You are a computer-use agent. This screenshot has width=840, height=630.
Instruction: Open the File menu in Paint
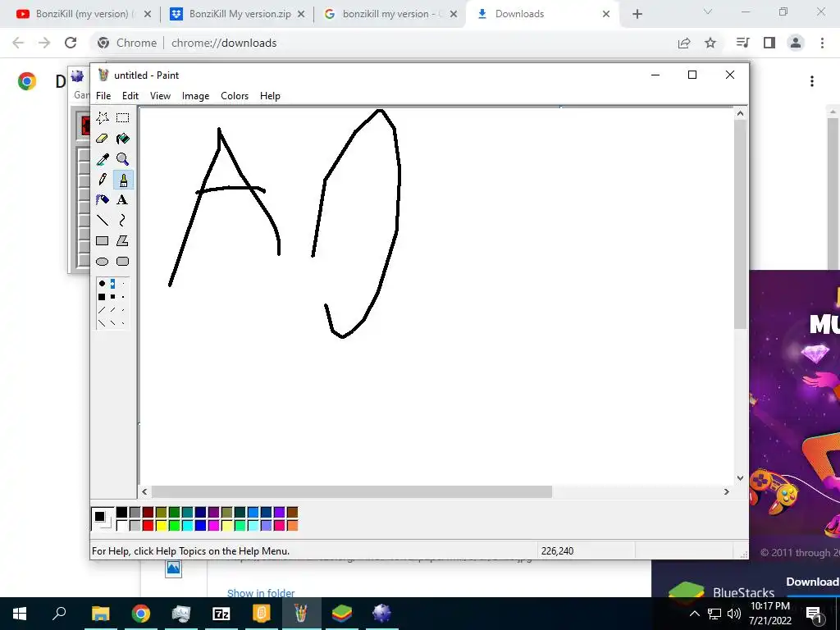click(103, 96)
